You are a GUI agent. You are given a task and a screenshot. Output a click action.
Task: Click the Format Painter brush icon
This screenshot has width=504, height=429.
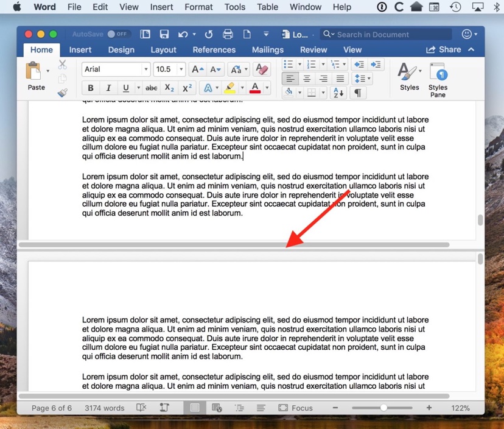(x=62, y=93)
